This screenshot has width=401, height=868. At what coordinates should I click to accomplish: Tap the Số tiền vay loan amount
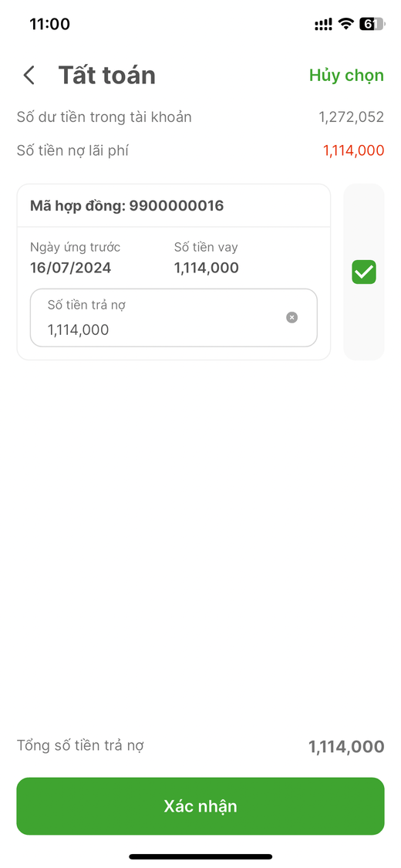(207, 268)
